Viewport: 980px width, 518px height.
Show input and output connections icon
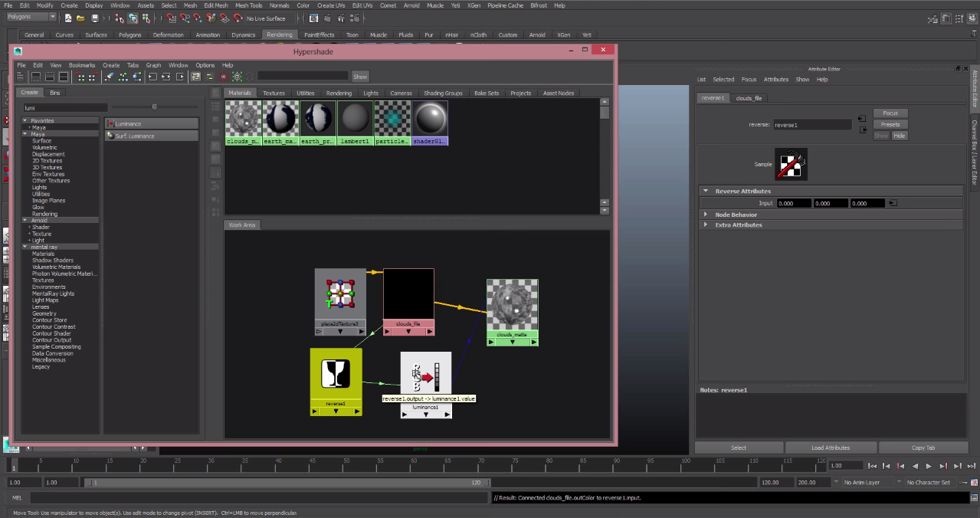[x=166, y=76]
